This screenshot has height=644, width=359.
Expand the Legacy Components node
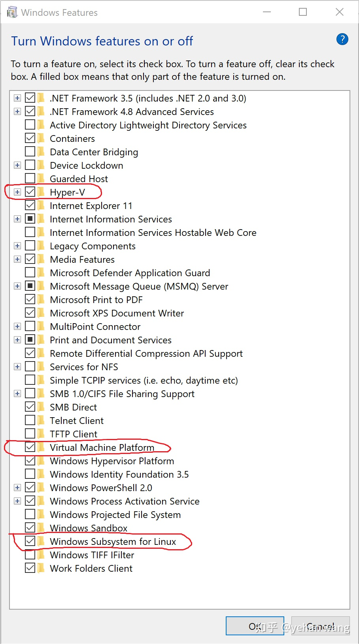(17, 246)
